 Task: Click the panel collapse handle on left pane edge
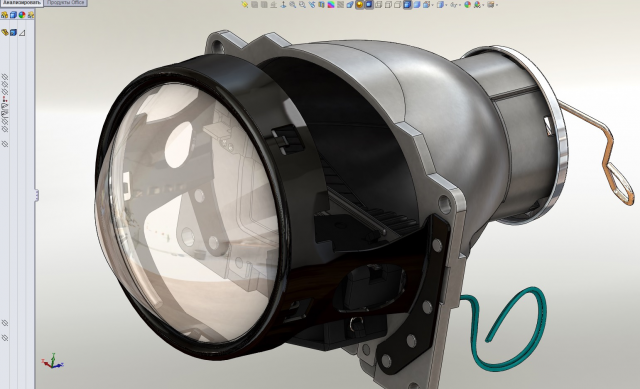pos(37,195)
